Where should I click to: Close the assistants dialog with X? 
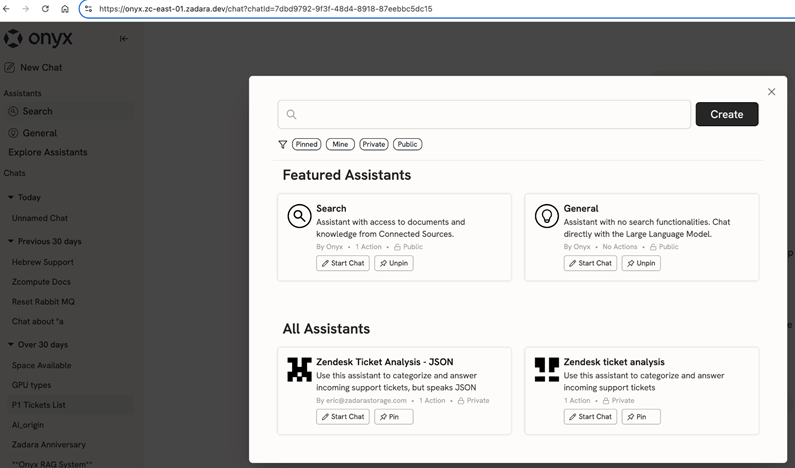(x=771, y=92)
